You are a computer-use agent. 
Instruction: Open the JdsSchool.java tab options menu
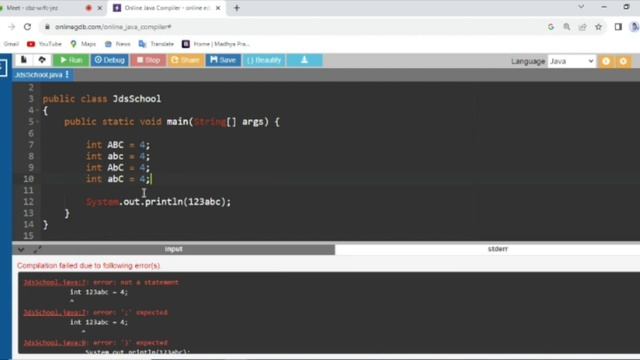click(67, 75)
